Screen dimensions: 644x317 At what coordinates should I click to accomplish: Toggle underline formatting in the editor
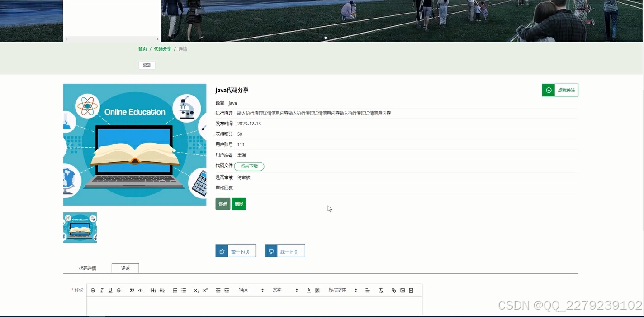[110, 290]
